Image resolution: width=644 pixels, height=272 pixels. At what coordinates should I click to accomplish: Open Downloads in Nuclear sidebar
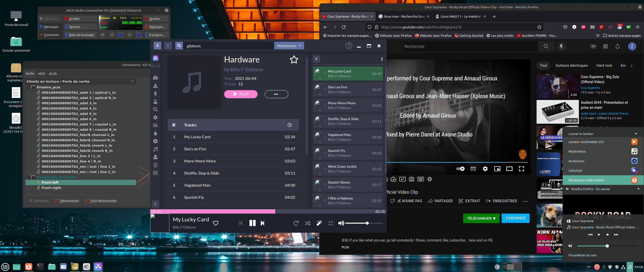[x=155, y=86]
